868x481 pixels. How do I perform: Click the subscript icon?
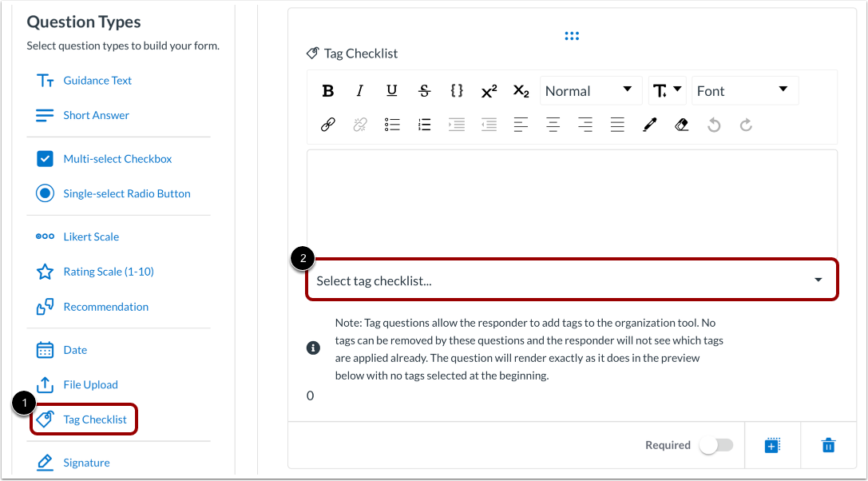(x=521, y=91)
